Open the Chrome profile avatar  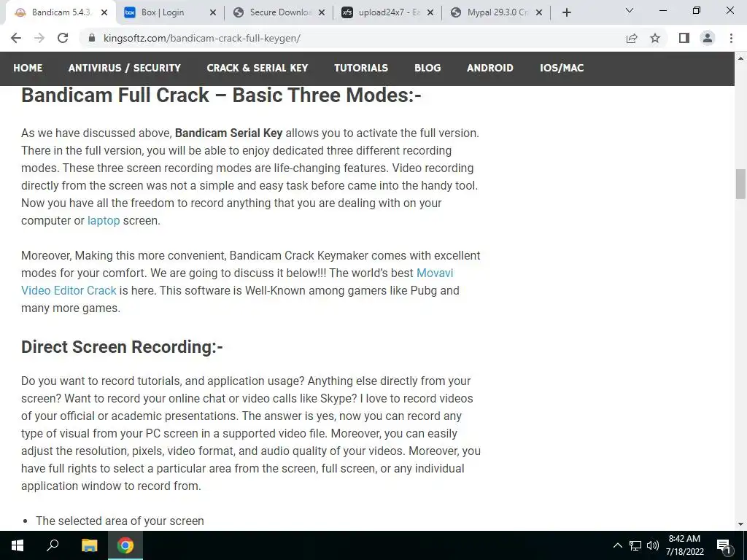pos(708,38)
